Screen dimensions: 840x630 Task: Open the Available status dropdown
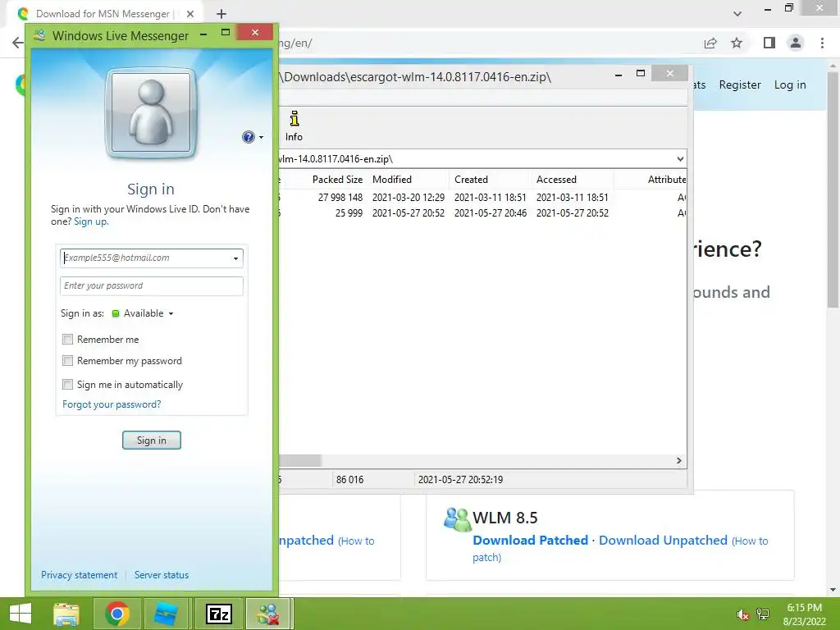143,313
